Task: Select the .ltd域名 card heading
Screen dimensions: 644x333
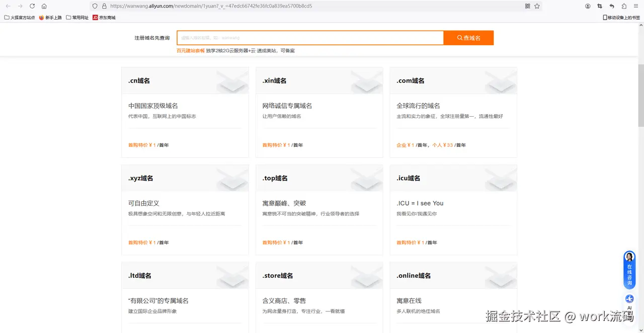Action: coord(139,276)
